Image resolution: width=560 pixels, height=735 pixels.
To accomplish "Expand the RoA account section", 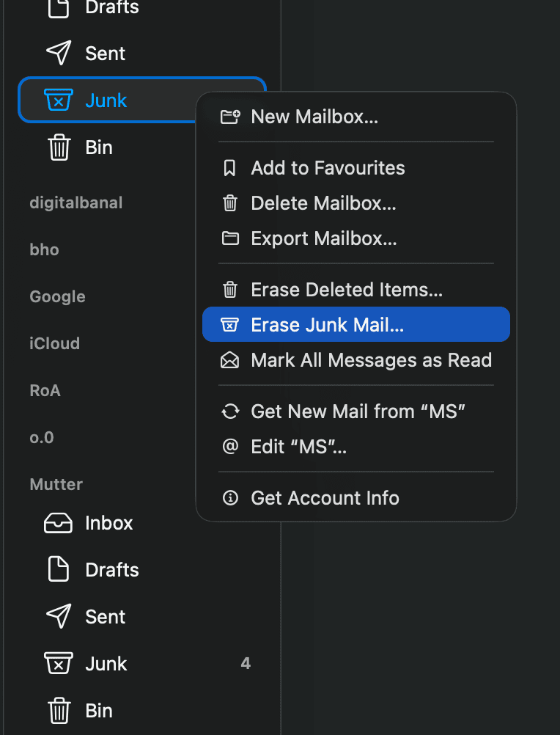I will point(45,390).
